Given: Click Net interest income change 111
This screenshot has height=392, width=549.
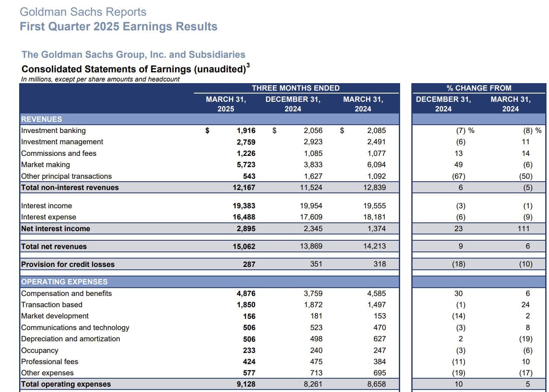Looking at the screenshot, I should tap(524, 229).
